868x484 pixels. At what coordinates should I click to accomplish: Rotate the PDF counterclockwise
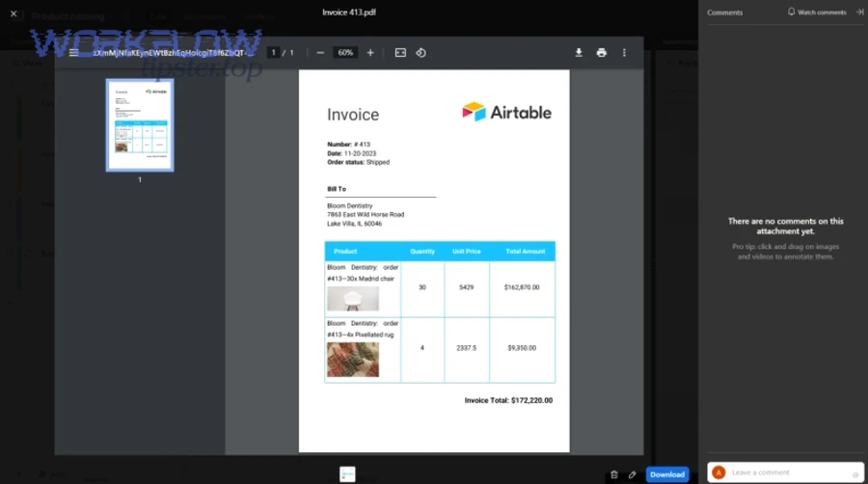(x=420, y=53)
